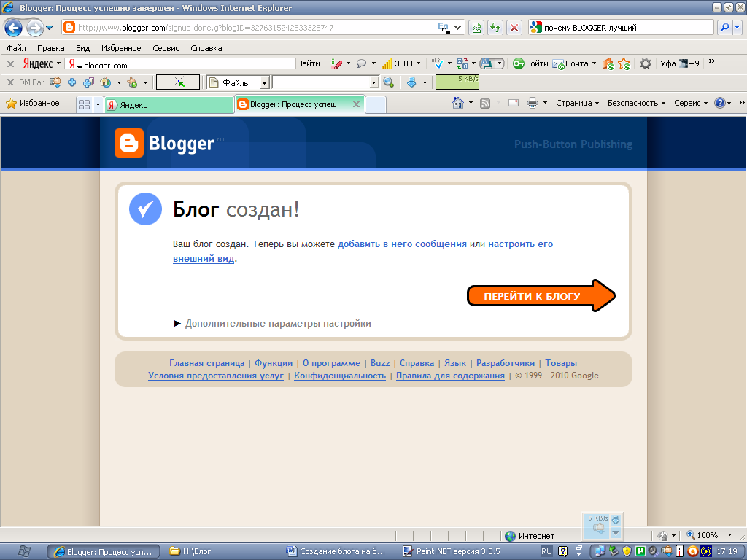Click the Buzz footer link
747x560 pixels.
tap(379, 363)
